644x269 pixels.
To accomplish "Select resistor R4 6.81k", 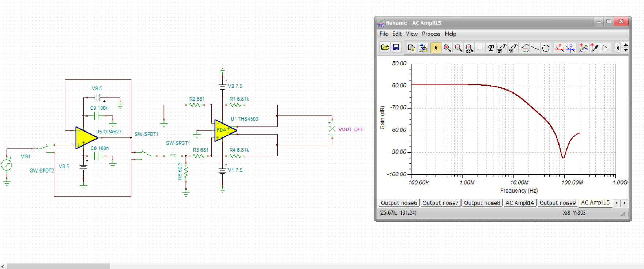I will 236,156.
